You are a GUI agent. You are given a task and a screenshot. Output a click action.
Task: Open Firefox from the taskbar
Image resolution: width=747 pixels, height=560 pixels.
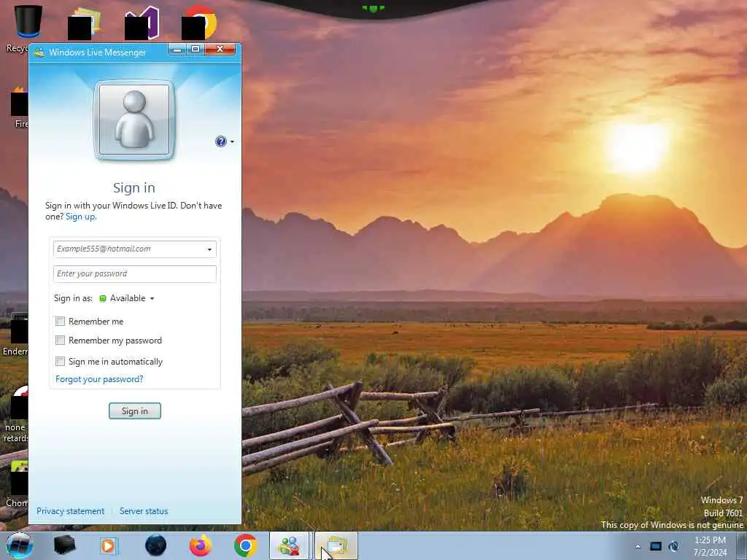tap(201, 545)
